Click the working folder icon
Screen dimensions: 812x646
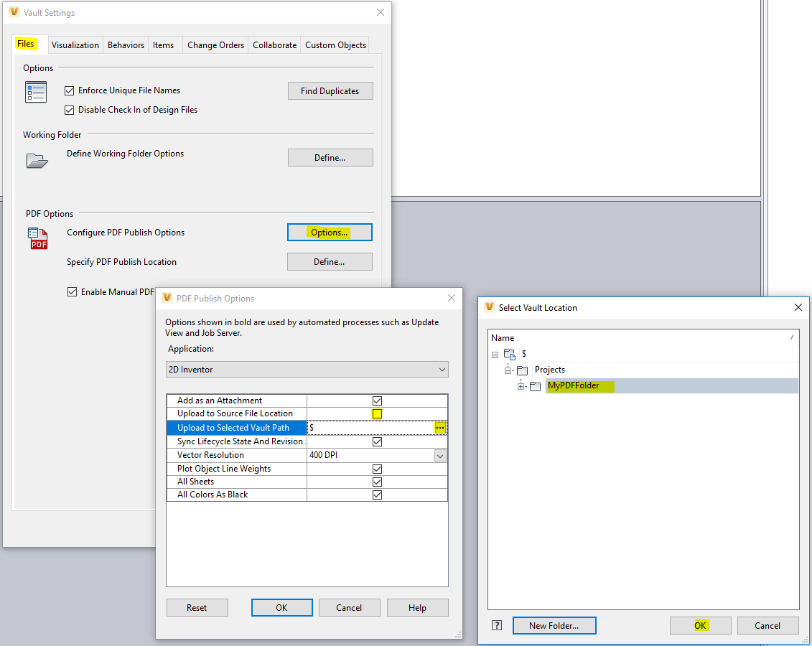tap(37, 161)
